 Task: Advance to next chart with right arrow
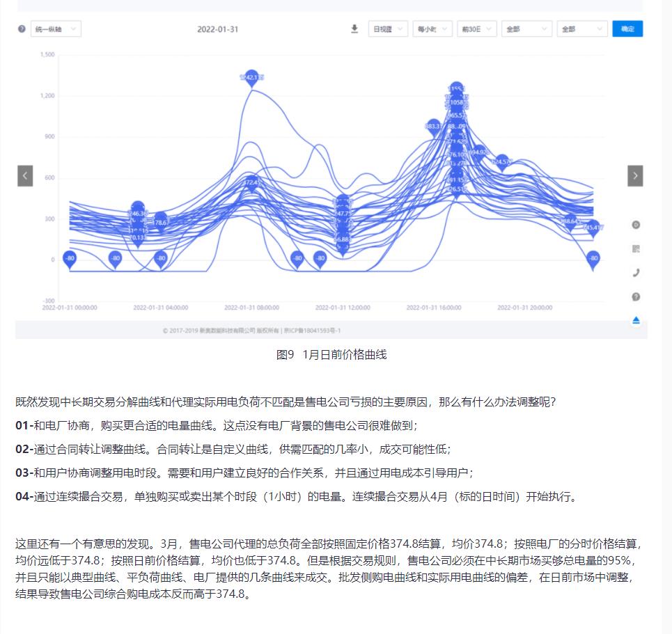click(x=635, y=176)
